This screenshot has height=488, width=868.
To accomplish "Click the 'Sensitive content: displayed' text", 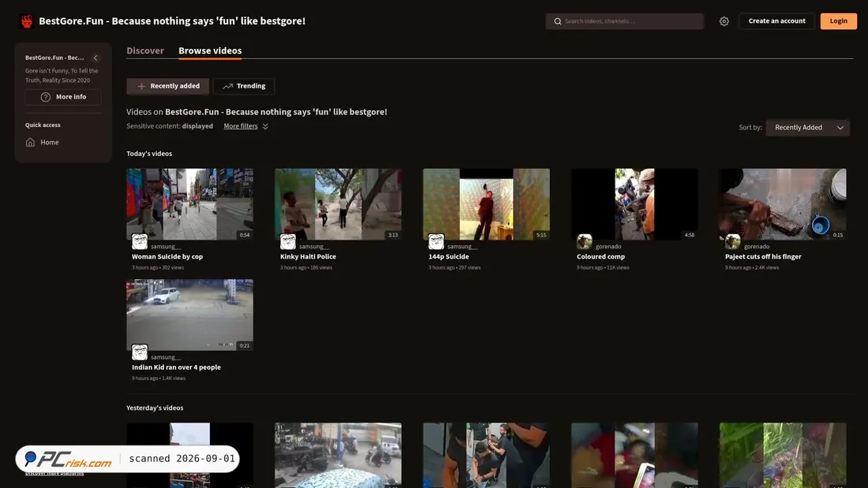I will [170, 126].
